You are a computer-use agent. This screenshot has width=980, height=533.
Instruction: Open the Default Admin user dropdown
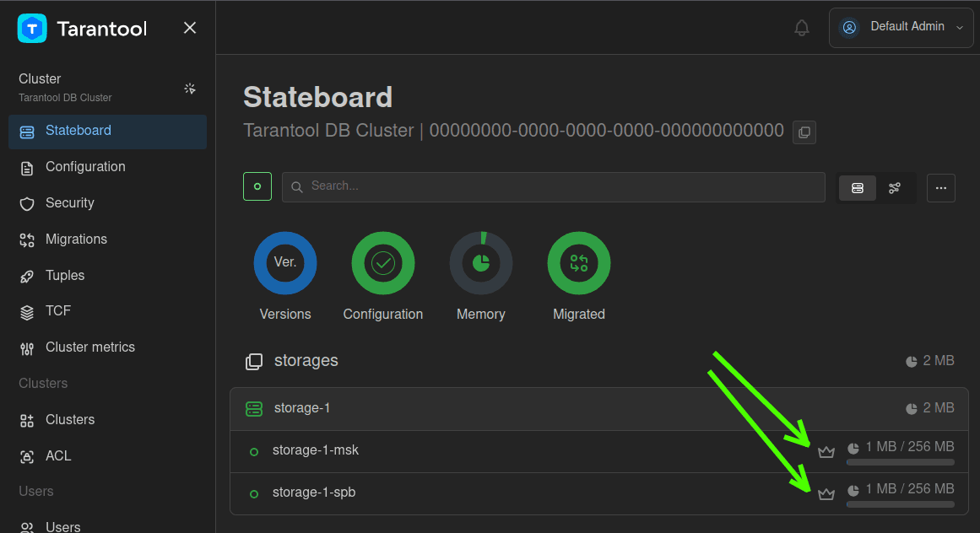901,28
